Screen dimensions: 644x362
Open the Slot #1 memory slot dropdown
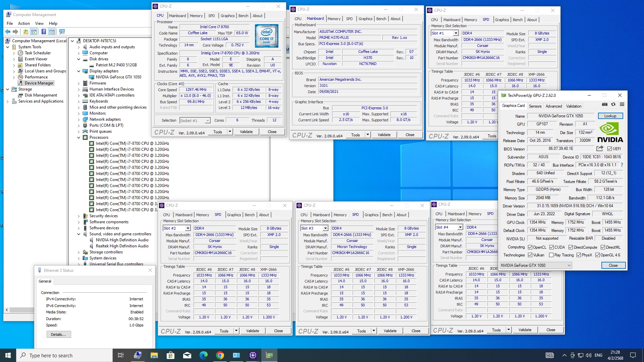point(456,33)
